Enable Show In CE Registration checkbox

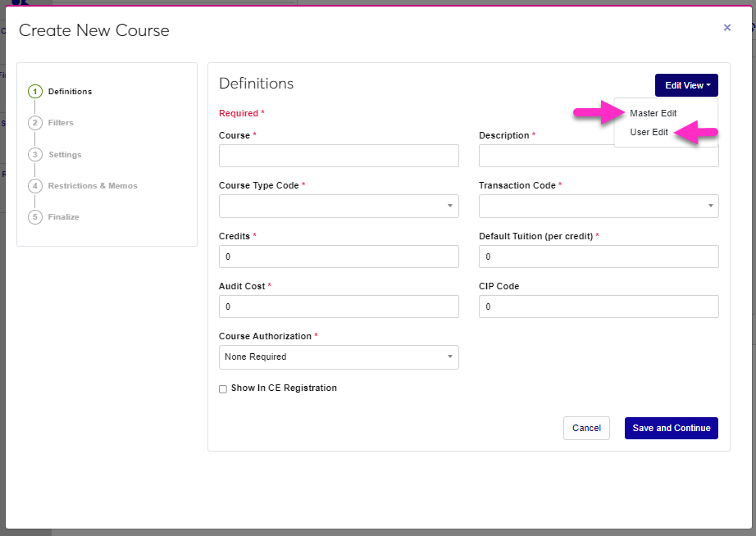[223, 389]
